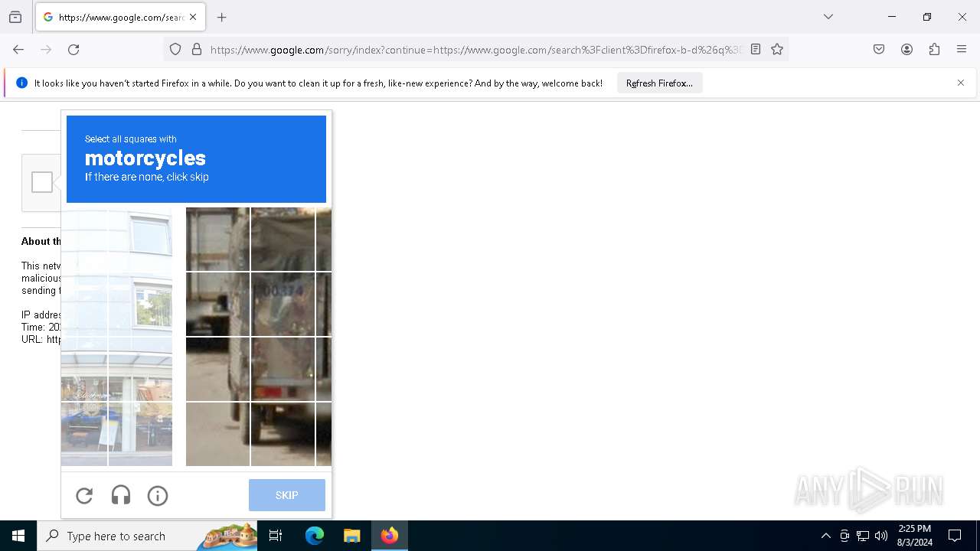This screenshot has width=980, height=551.
Task: Click the Refresh Firefox button
Action: (x=659, y=83)
